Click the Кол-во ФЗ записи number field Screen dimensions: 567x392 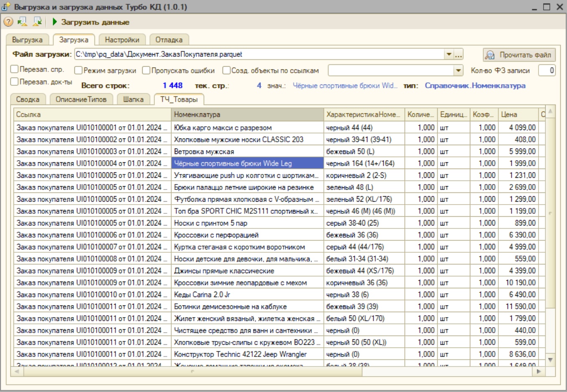(546, 70)
